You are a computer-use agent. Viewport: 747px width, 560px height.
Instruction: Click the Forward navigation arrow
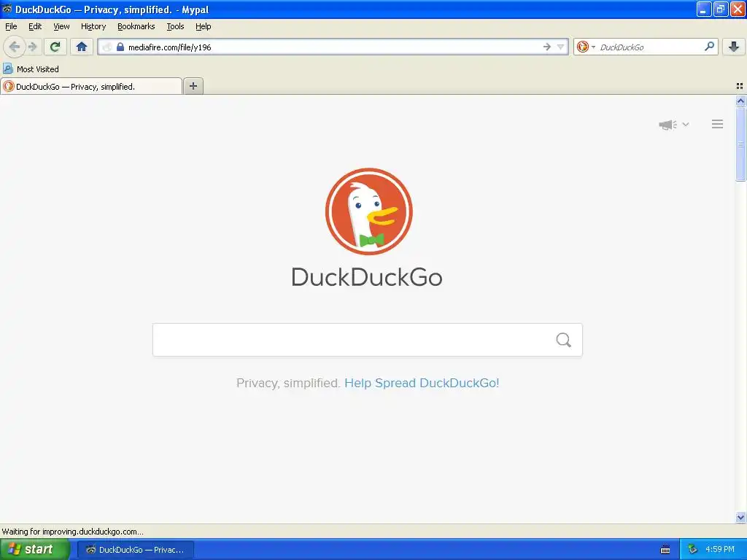tap(32, 47)
